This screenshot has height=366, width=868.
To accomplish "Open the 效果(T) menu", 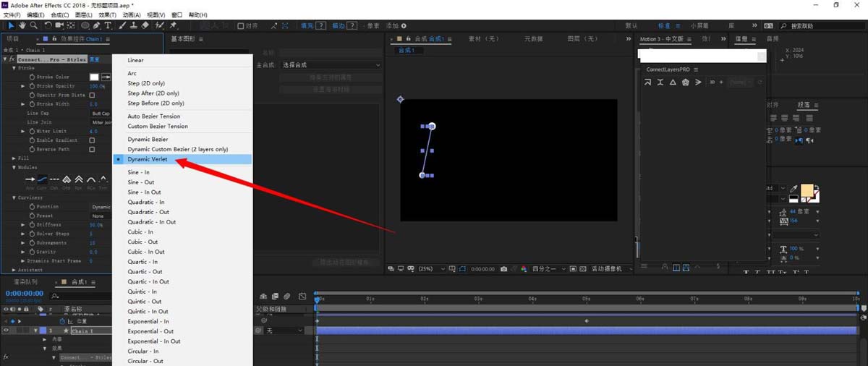I will tap(107, 14).
